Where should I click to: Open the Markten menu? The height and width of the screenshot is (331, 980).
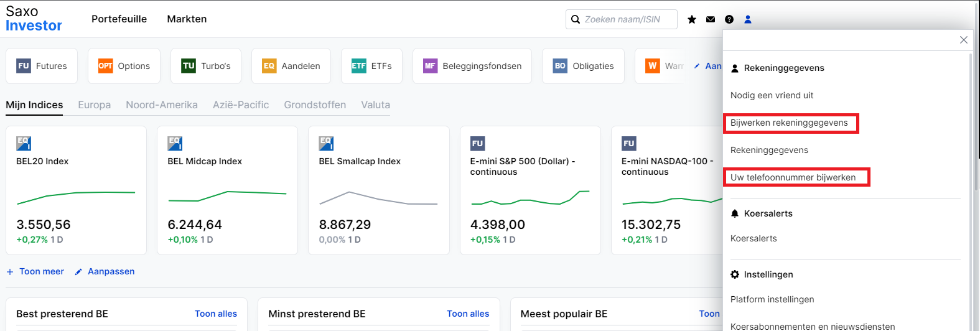click(x=187, y=19)
